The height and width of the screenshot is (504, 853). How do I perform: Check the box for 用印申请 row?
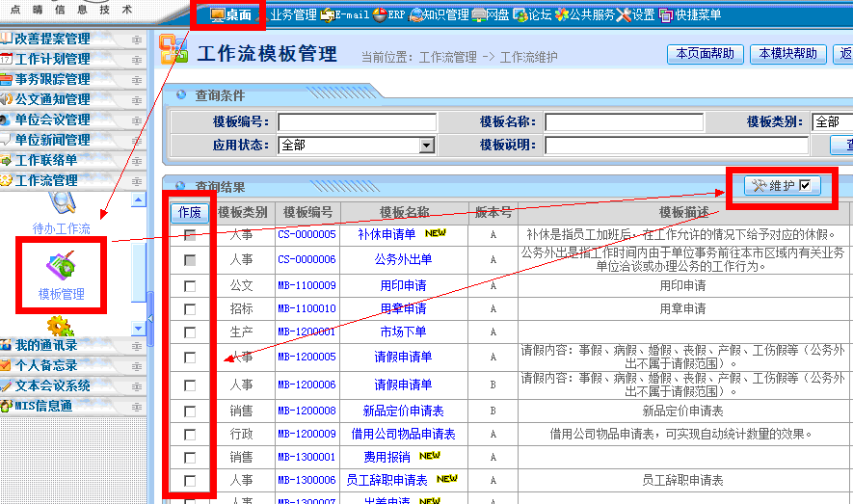pos(190,285)
